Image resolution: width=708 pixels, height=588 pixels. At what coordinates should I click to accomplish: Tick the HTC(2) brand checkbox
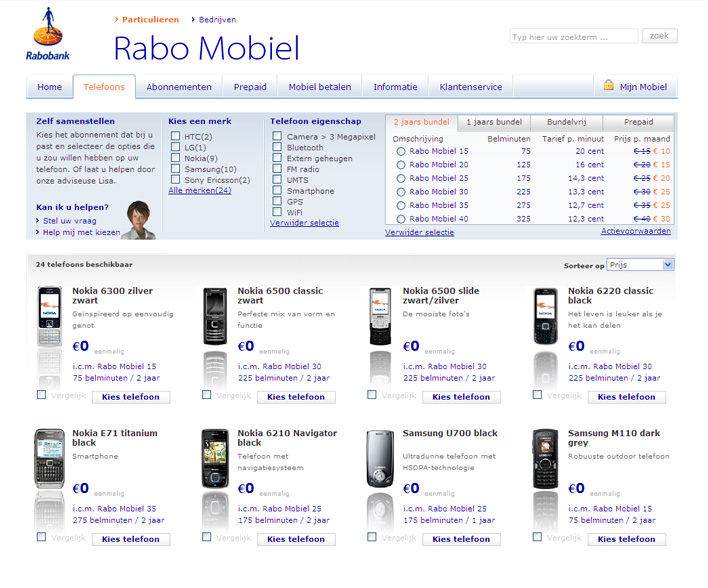click(x=176, y=136)
